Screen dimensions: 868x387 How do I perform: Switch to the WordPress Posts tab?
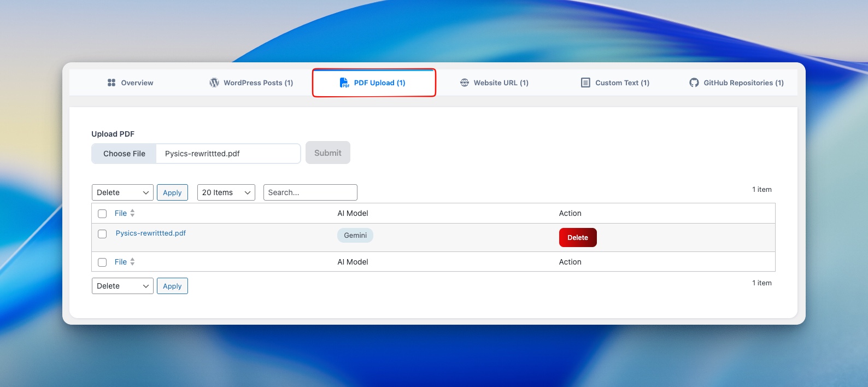(251, 83)
